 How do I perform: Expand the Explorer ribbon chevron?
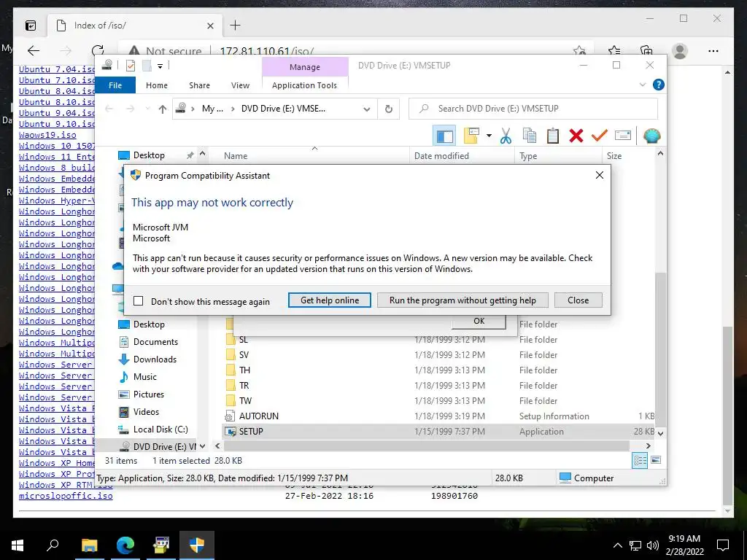[x=642, y=85]
